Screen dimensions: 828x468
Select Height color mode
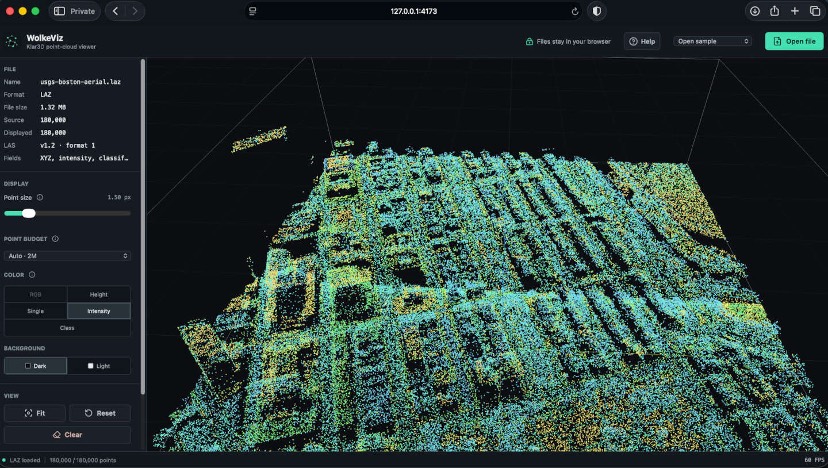click(x=99, y=294)
